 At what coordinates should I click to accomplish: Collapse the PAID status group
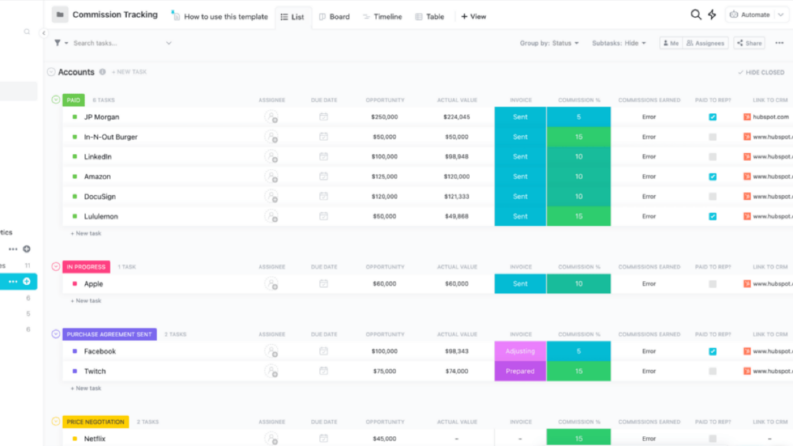(x=56, y=100)
